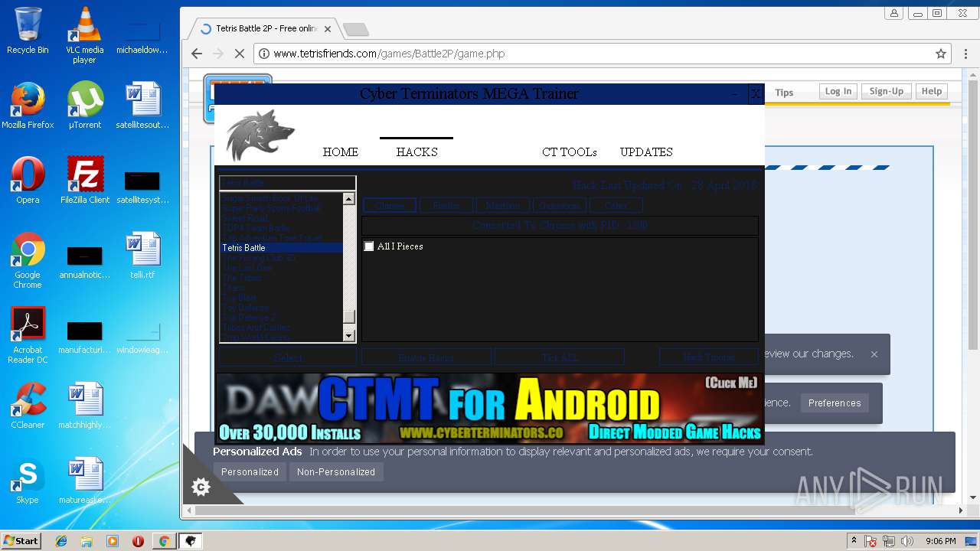The height and width of the screenshot is (551, 980).
Task: Click the browser back arrow
Action: pos(197,54)
